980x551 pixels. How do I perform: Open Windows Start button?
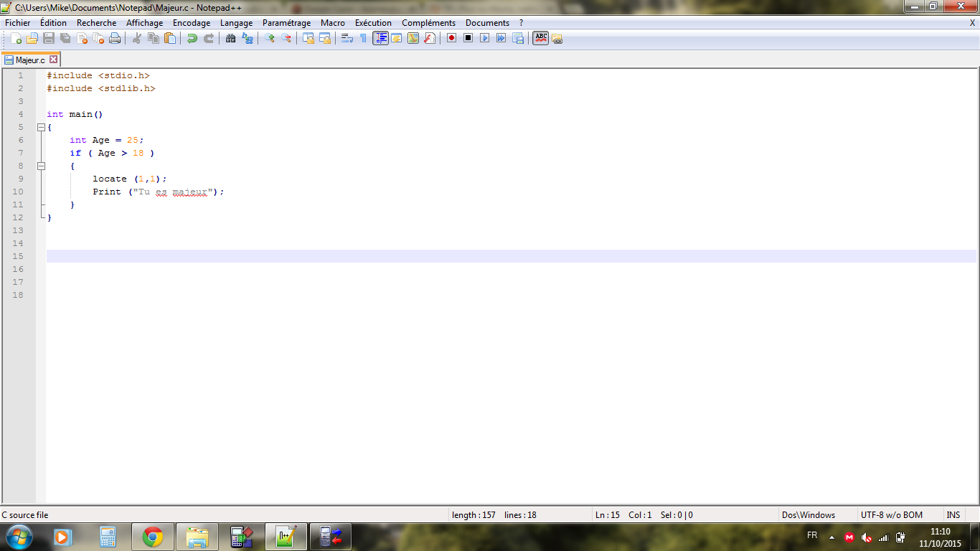(18, 537)
